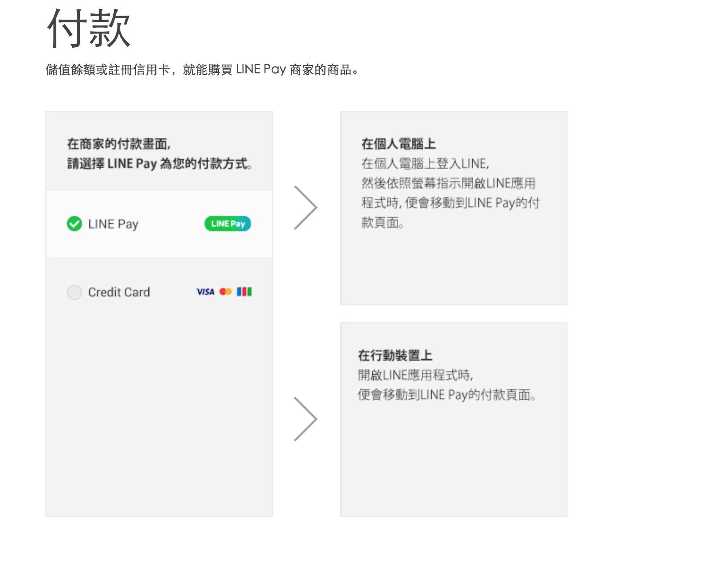Viewport: 728px width, 582px height.
Task: Click the 在個人電腦上 heading
Action: tap(398, 144)
